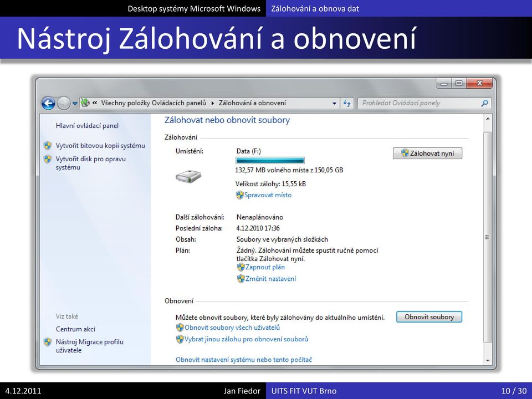Image resolution: width=532 pixels, height=399 pixels.
Task: Click the last backup value 4.12.2010 17:36
Action: 258,228
